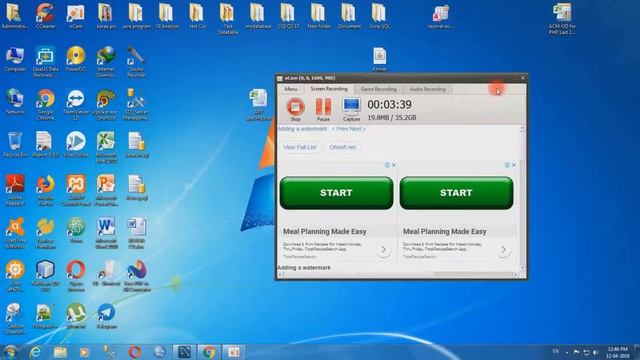Show hidden system tray icons
This screenshot has height=360, width=640.
click(x=567, y=352)
